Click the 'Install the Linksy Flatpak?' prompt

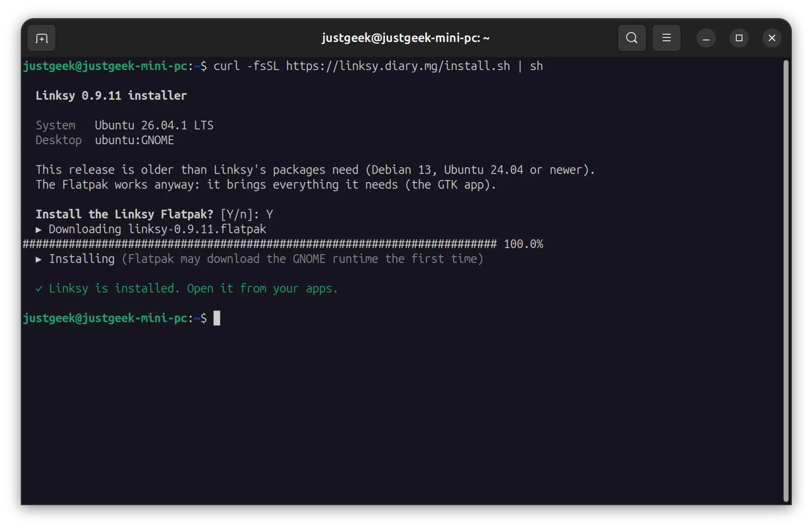coord(124,214)
